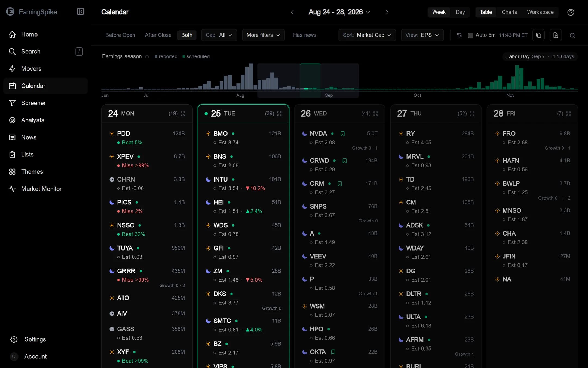Open the INTU earnings entry
Screen dimensions: 588x368
(x=243, y=184)
